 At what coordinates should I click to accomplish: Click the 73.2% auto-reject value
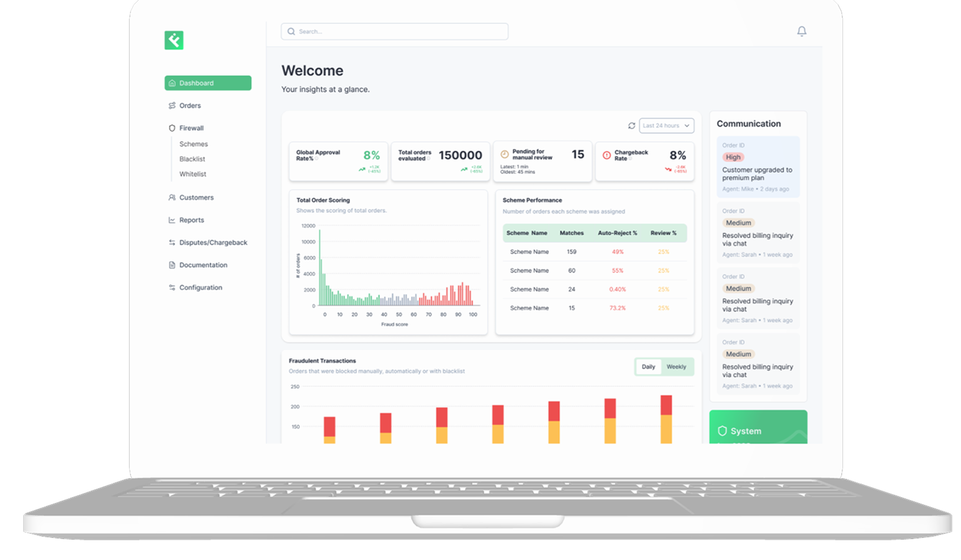(617, 308)
